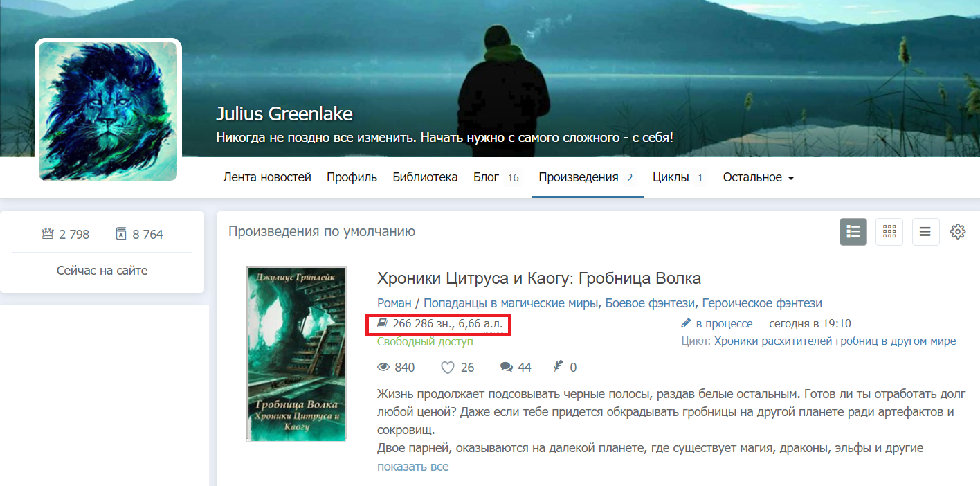Screen dimensions: 980x486
Task: Open the Библиотека tab
Action: (x=425, y=177)
